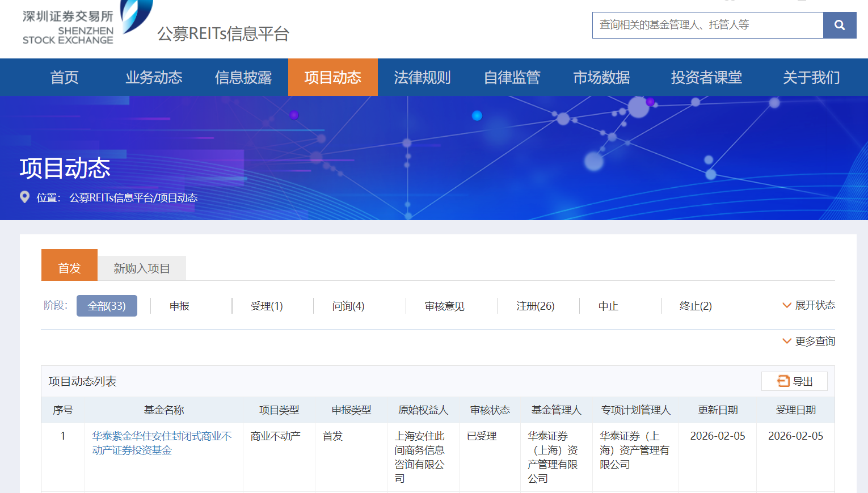Select the 首发 tab

click(x=69, y=268)
